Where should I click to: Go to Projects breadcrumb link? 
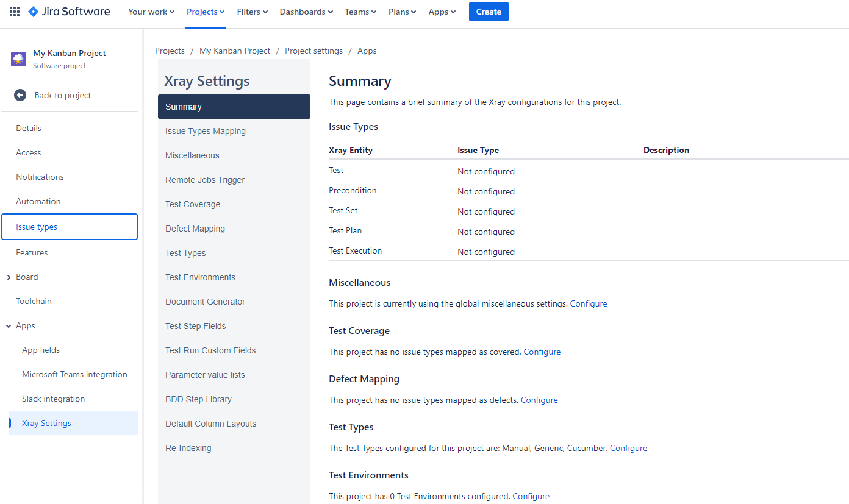(x=170, y=51)
